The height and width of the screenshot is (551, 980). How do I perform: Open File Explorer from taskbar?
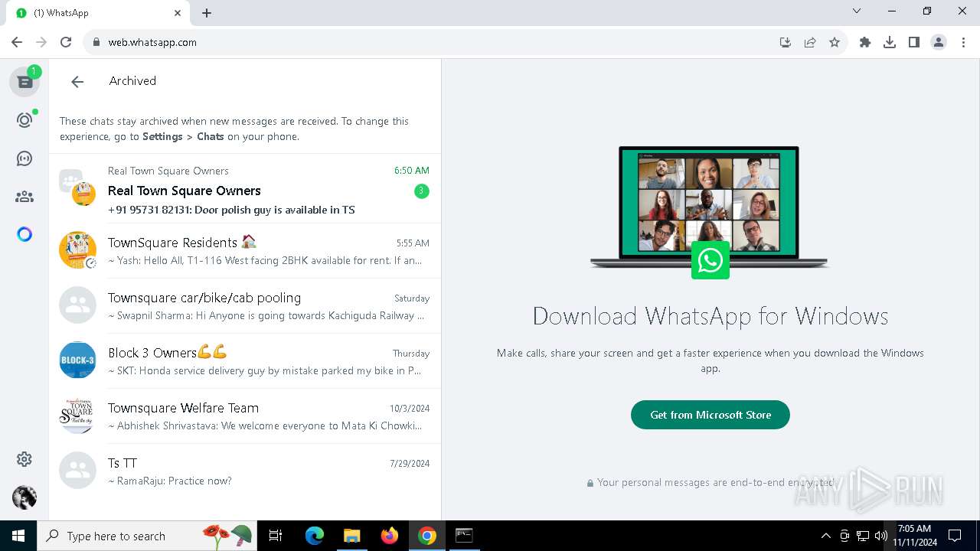(x=351, y=536)
